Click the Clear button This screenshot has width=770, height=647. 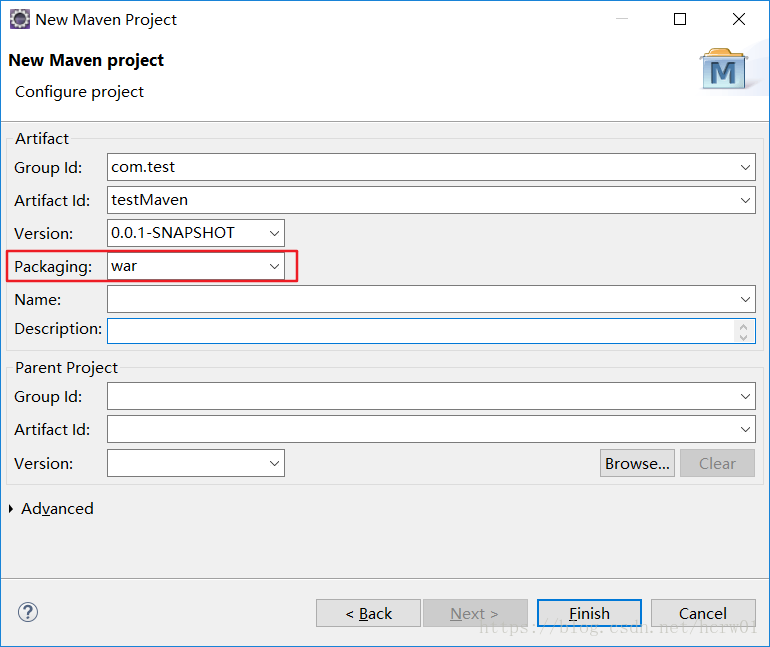point(717,463)
